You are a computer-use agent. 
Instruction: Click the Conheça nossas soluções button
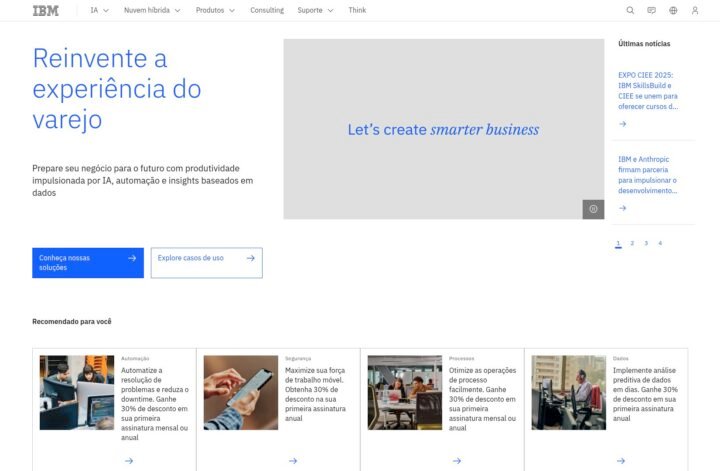(x=88, y=263)
